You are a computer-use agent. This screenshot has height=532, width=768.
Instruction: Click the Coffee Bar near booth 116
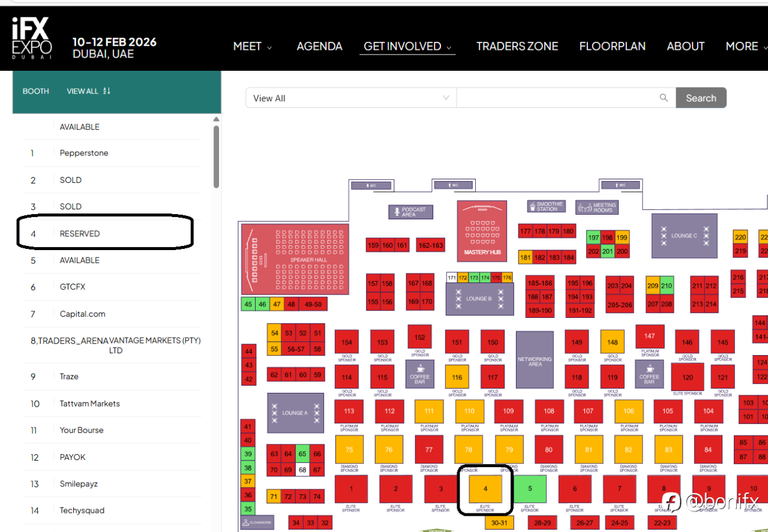(420, 374)
